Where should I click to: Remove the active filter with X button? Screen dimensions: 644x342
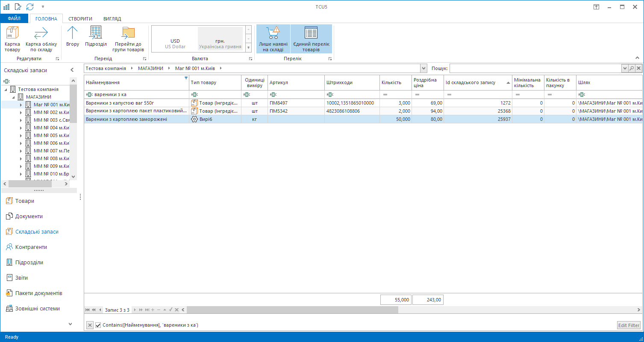click(x=90, y=325)
